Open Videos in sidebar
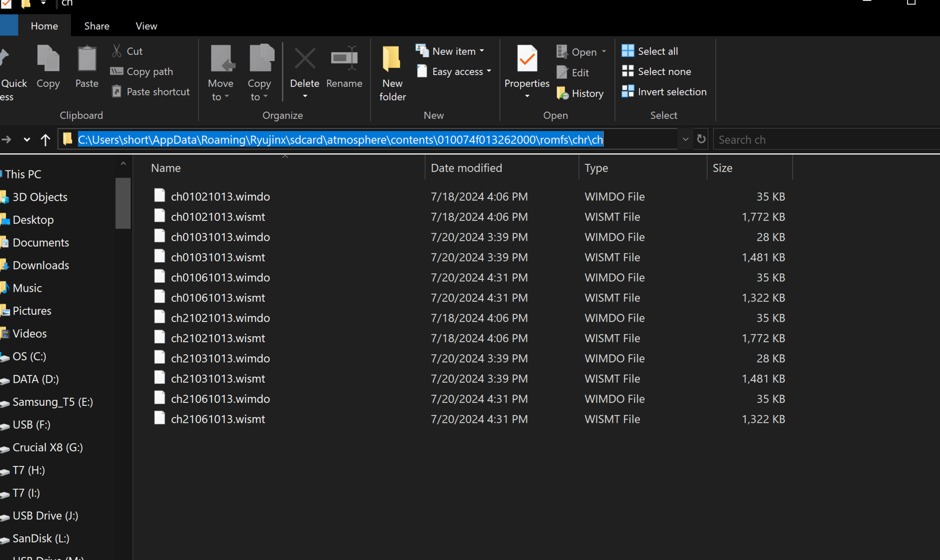This screenshot has height=560, width=940. pyautogui.click(x=29, y=333)
